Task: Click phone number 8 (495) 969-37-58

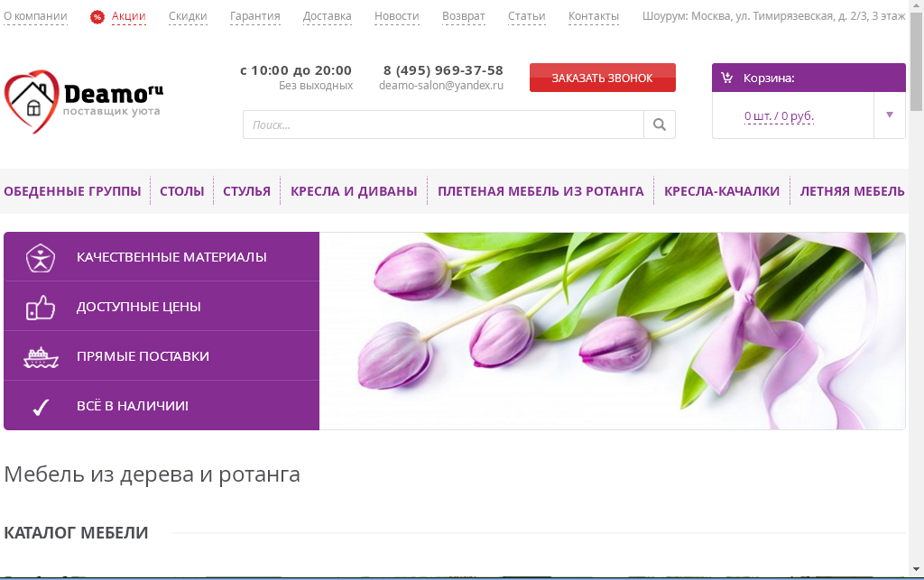Action: (443, 70)
